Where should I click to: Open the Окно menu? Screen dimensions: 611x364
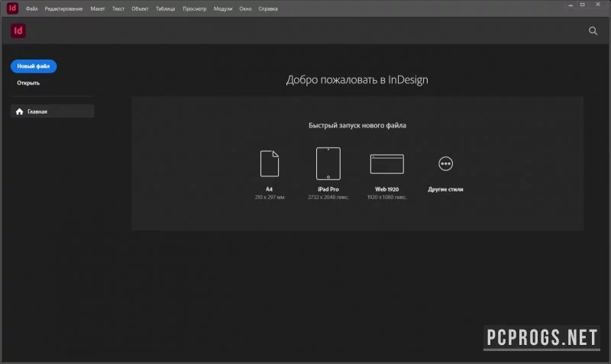(245, 8)
